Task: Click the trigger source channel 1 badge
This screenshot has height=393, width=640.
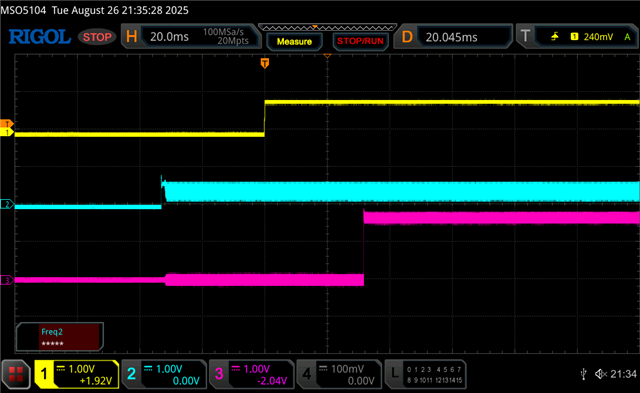Action: click(x=574, y=37)
